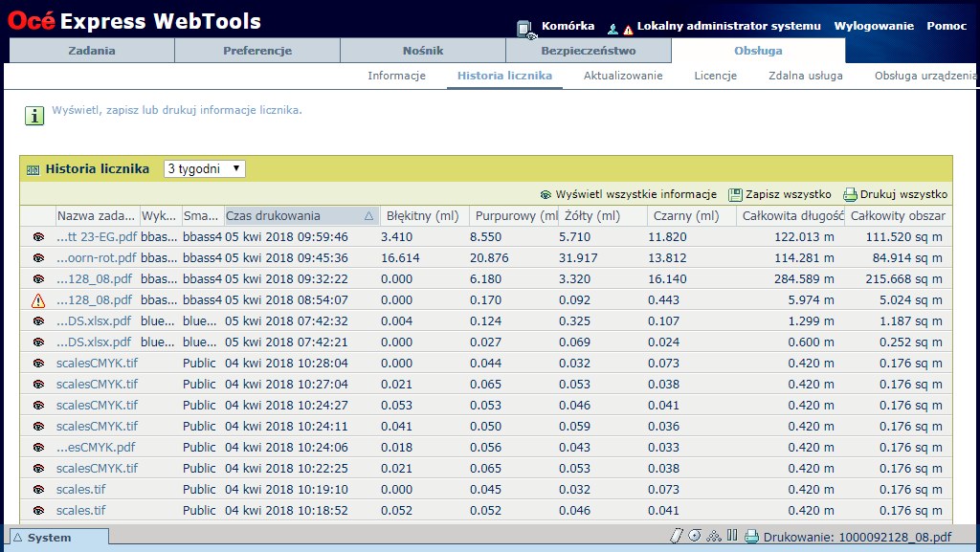This screenshot has height=552, width=980.
Task: Click the Océ Express WebTools logo
Action: (x=134, y=21)
